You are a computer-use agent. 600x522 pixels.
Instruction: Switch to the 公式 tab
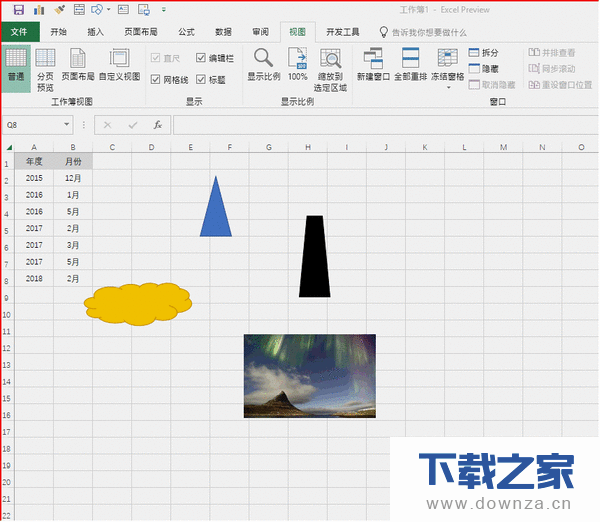pos(186,32)
